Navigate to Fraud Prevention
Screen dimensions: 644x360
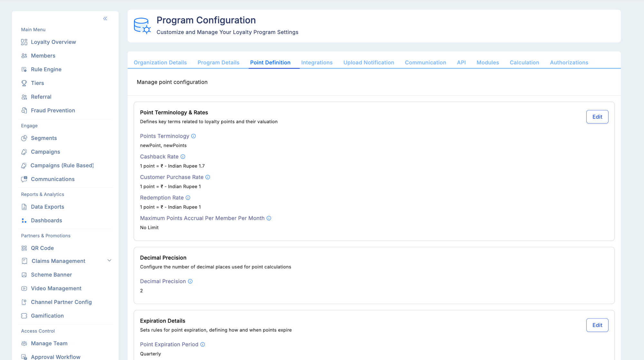click(x=53, y=110)
